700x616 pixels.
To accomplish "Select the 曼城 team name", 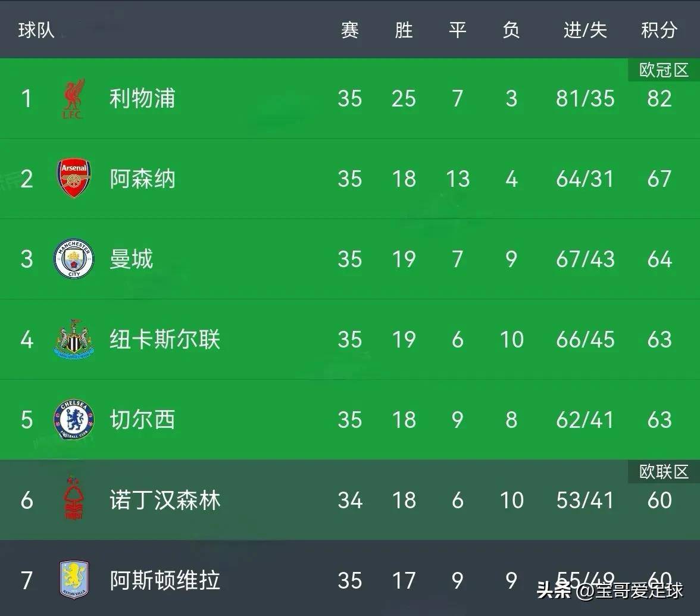I will point(132,259).
